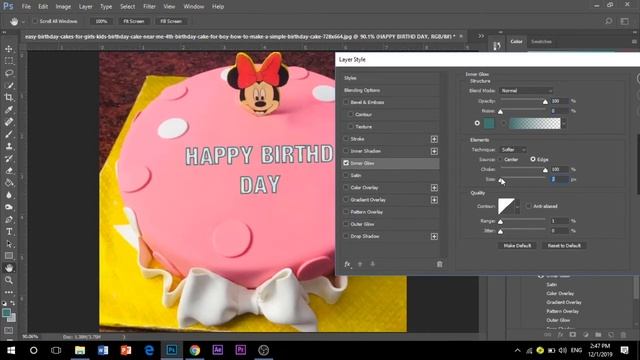This screenshot has width=640, height=360.
Task: Add another Drop Shadow with plus icon
Action: [434, 236]
